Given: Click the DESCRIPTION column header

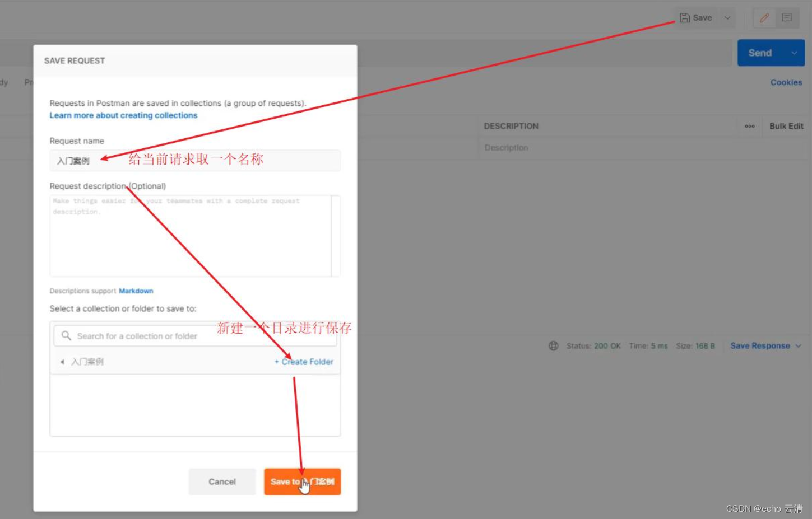Looking at the screenshot, I should point(511,126).
